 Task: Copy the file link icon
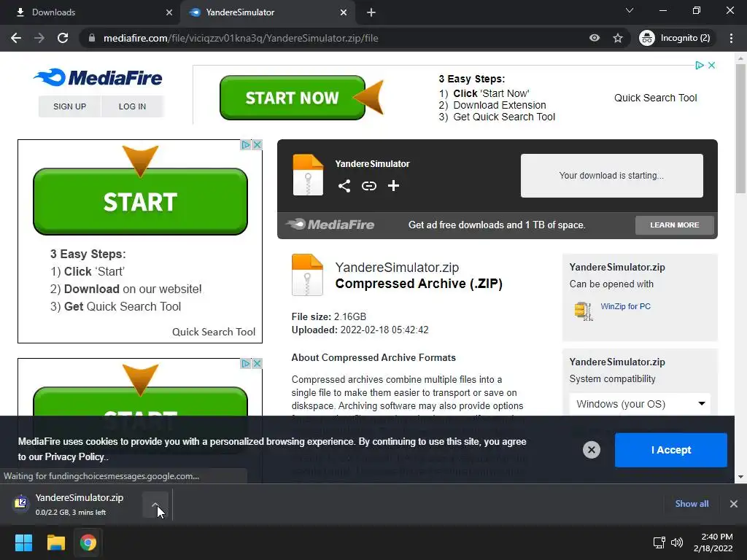click(x=368, y=186)
